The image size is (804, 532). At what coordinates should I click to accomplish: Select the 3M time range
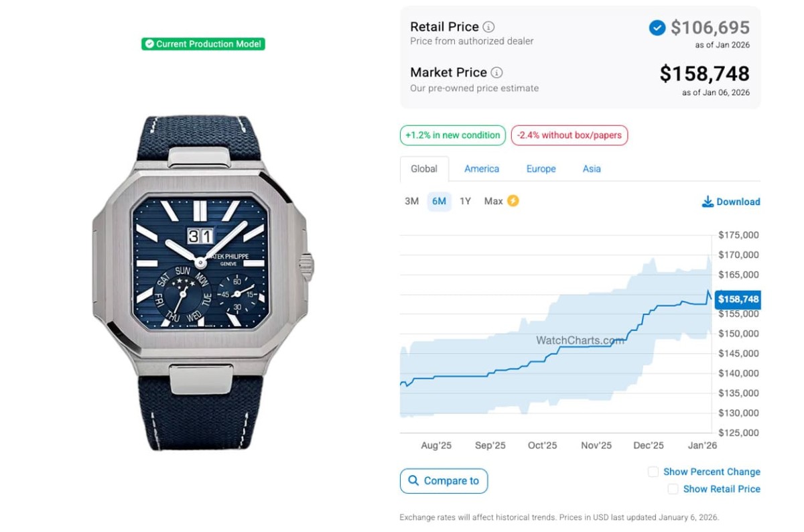coord(411,201)
